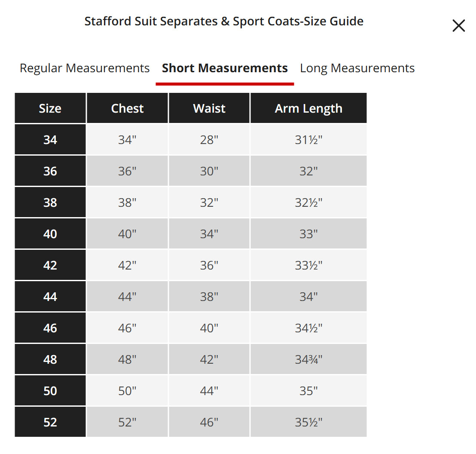Select the size 48 row label
476x454 pixels.
tap(50, 359)
